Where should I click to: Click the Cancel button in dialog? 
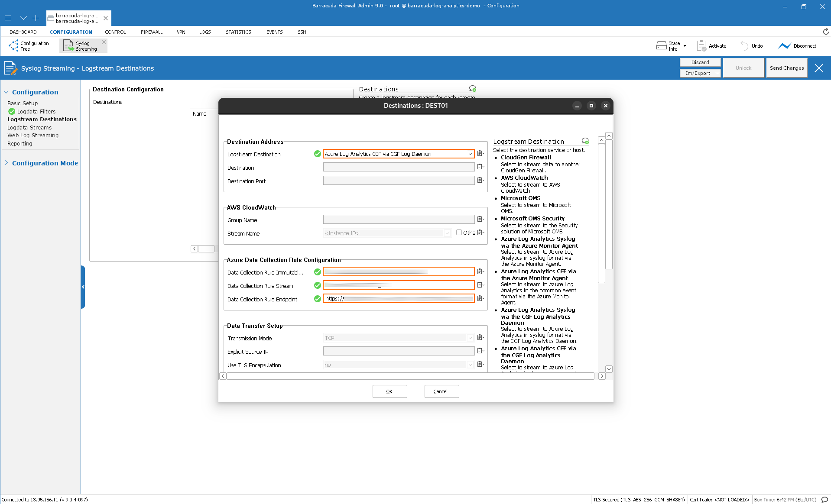(441, 391)
